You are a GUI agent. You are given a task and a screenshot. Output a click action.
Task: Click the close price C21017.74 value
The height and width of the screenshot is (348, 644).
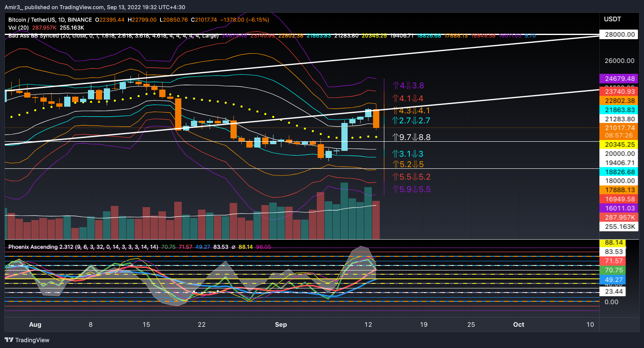pos(204,20)
